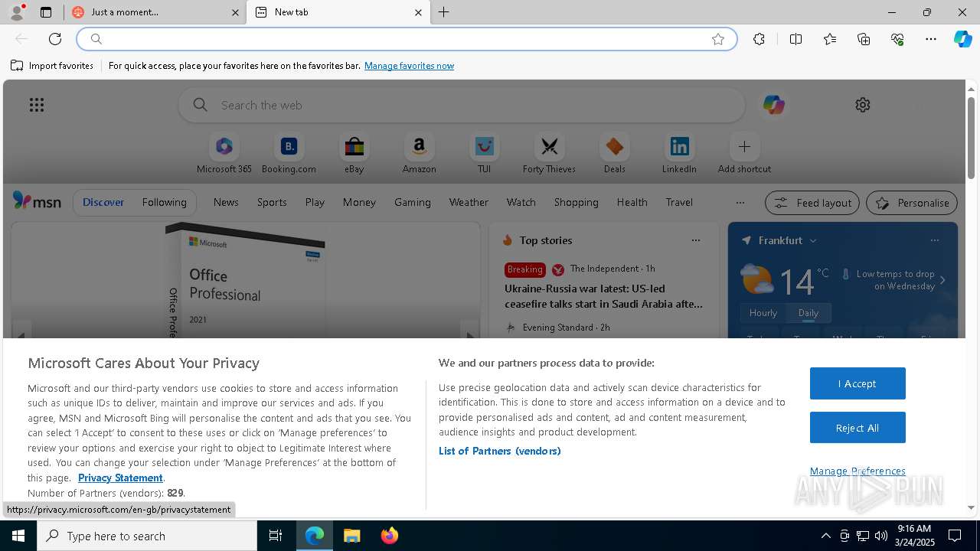Open the MSN app launcher grid
Viewport: 980px width, 551px height.
(37, 105)
